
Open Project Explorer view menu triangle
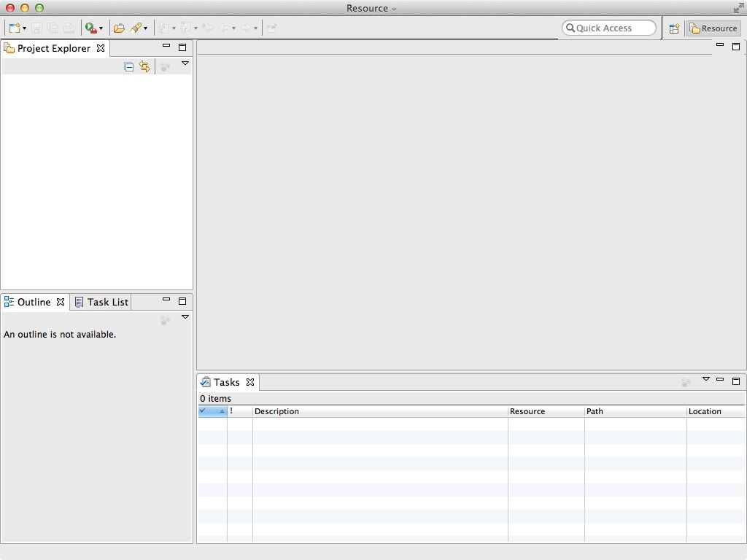tap(185, 63)
